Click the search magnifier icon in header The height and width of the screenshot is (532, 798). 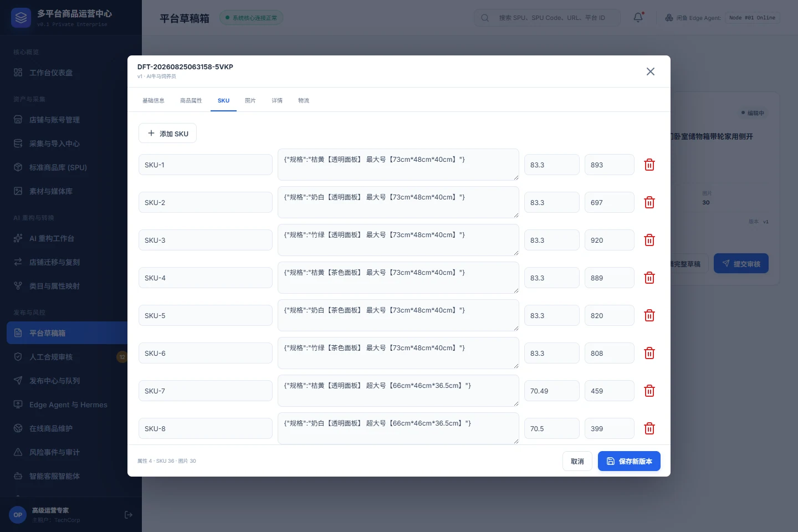pos(485,18)
